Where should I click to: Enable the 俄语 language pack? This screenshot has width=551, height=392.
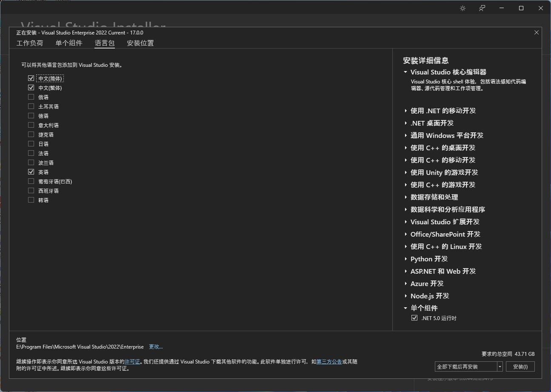(31, 97)
